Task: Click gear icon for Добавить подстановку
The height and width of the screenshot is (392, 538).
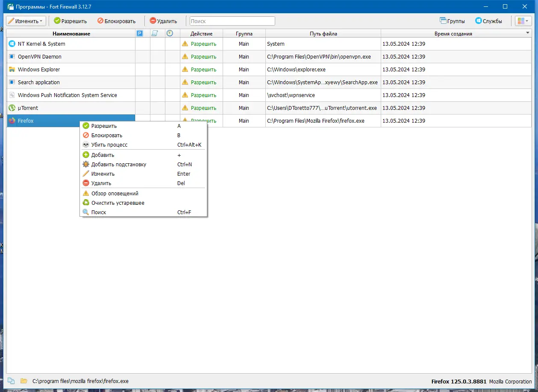Action: click(x=86, y=164)
